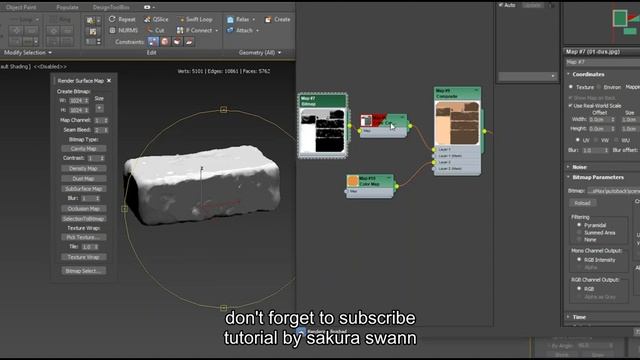Select the UV mapping radio button

(x=578, y=140)
